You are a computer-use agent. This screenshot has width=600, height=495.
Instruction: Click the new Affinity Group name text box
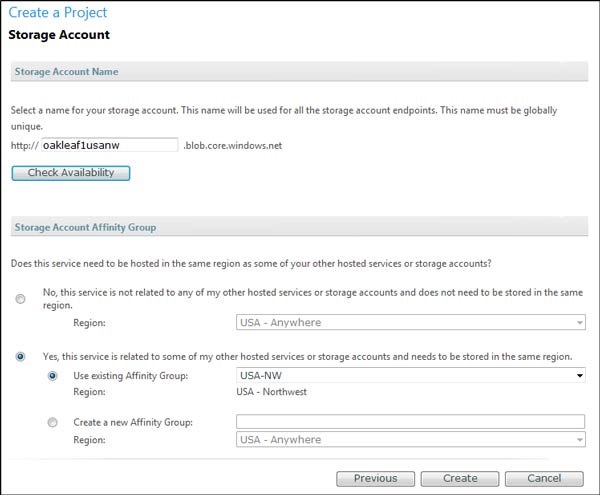[410, 422]
